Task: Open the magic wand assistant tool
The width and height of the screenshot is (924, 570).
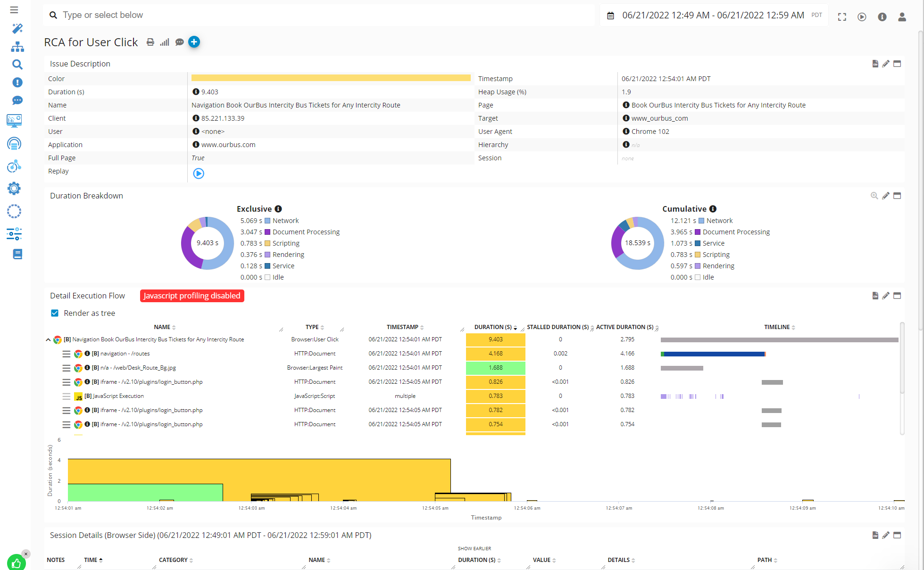Action: (17, 29)
